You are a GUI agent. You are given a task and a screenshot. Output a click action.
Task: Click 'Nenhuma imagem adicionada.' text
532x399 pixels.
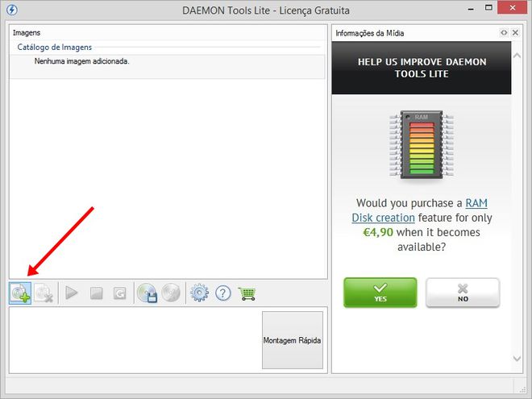(x=81, y=61)
